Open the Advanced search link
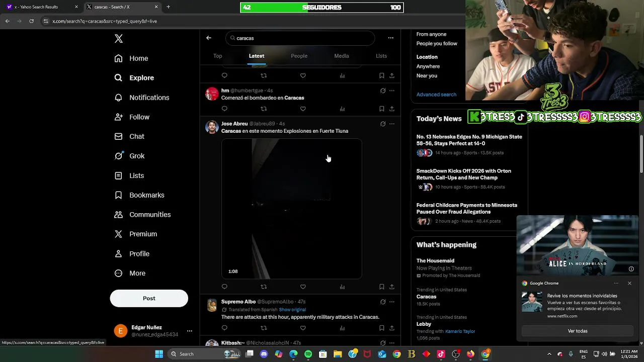This screenshot has width=644, height=362. 436,95
